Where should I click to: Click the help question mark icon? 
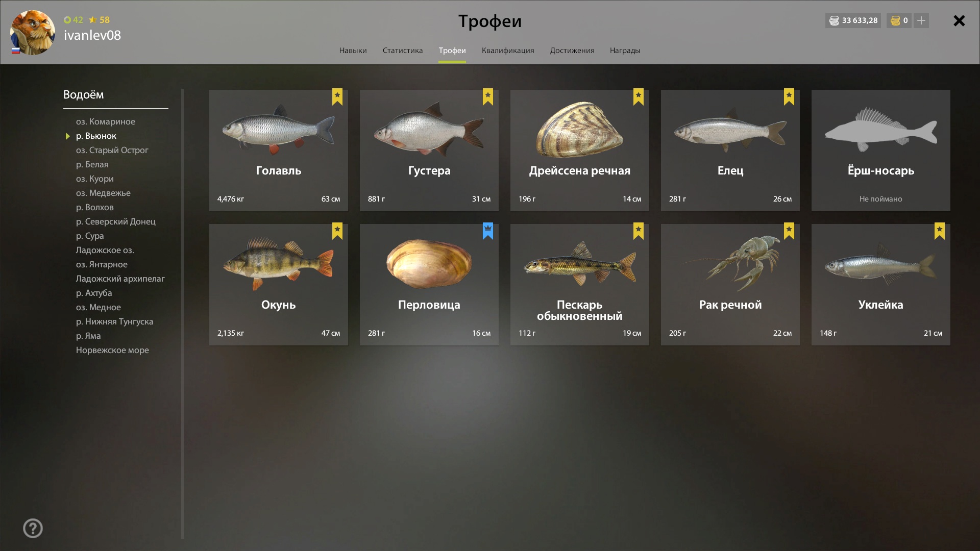click(x=33, y=528)
